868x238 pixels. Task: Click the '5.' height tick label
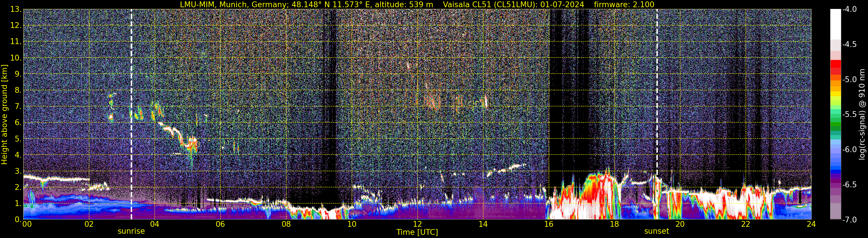18,139
